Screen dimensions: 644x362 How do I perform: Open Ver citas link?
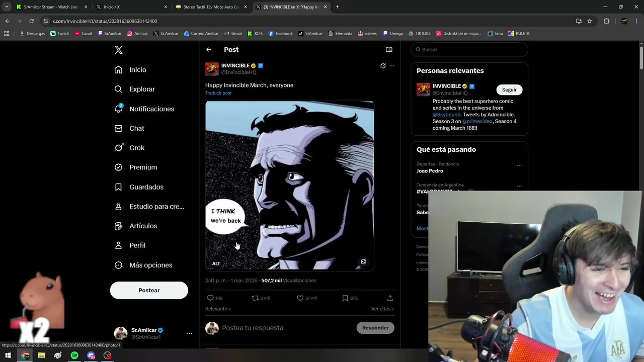[383, 309]
